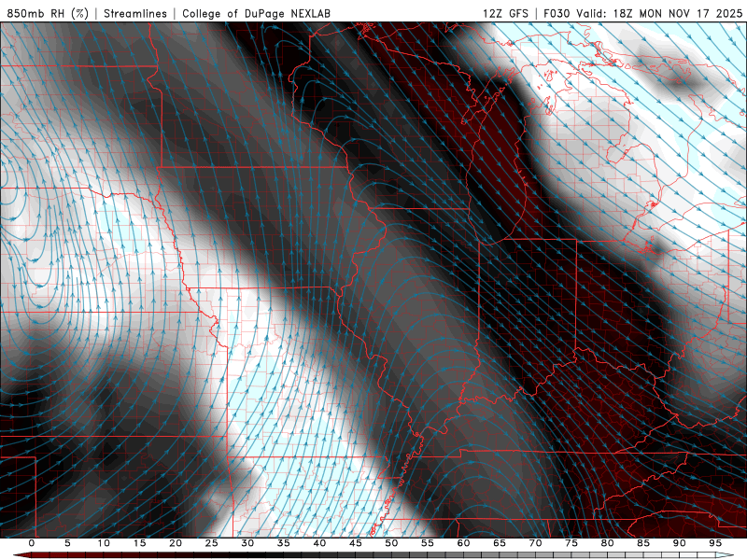Click the color scale label "65"

[x=500, y=543]
